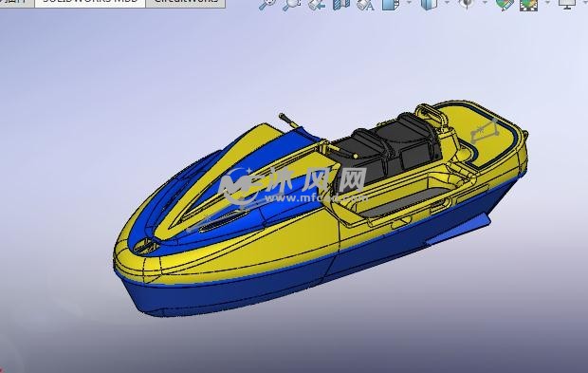
Task: Switch to the SOLIDWORKS MBD tab
Action: 90,3
